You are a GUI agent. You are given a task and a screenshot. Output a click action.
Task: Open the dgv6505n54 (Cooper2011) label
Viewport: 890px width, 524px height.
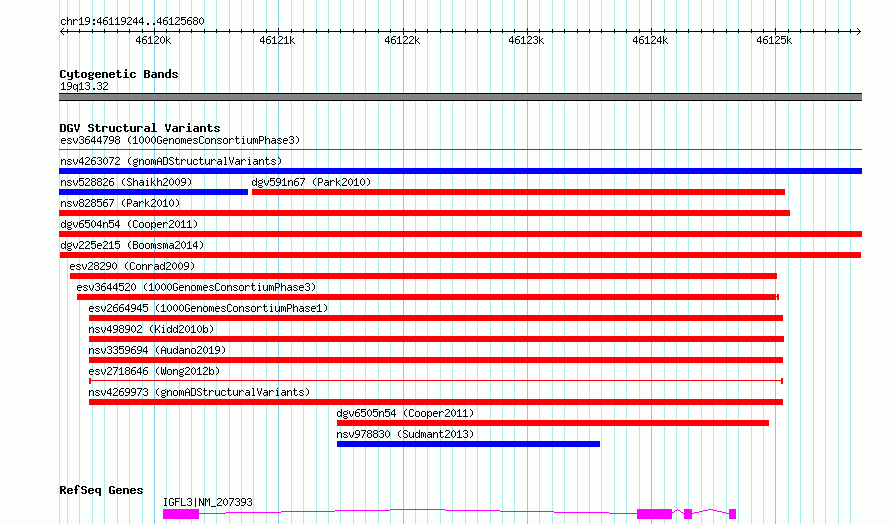[405, 413]
